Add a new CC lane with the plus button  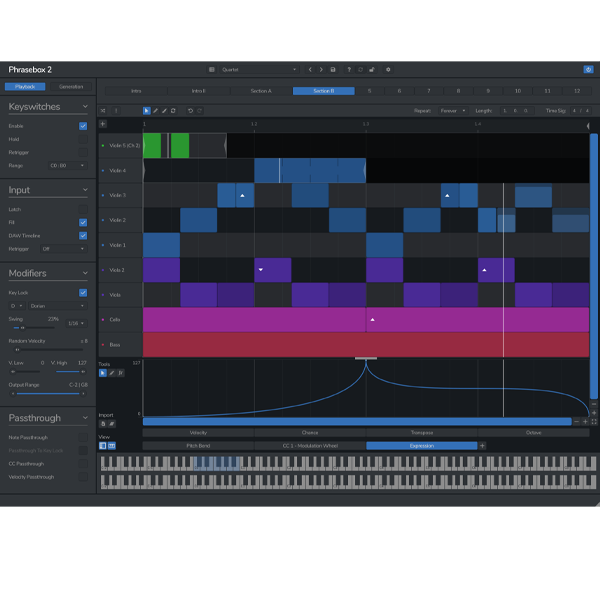pos(483,446)
